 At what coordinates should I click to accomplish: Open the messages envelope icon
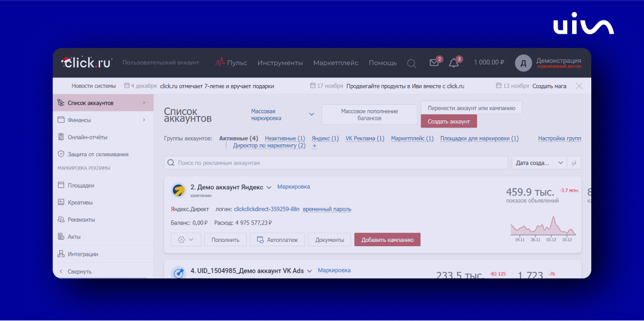434,63
